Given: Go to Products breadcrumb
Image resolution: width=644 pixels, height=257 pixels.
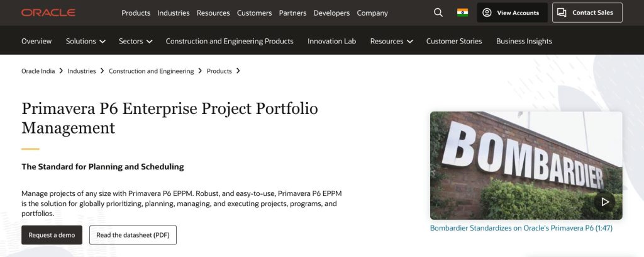Looking at the screenshot, I should (x=219, y=71).
